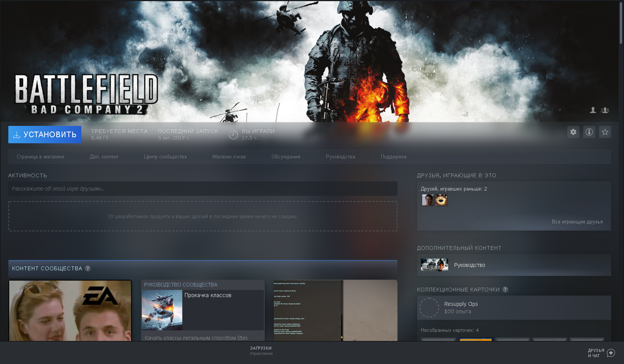The width and height of the screenshot is (624, 364).
Task: Click Друзей, игравших раньше: 2 text
Action: [454, 189]
